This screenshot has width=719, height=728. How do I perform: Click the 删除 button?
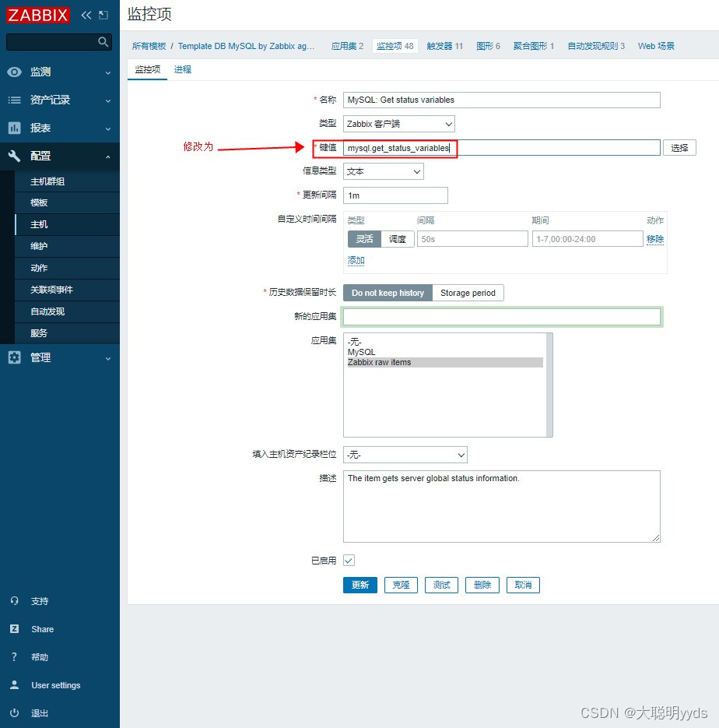tap(482, 585)
